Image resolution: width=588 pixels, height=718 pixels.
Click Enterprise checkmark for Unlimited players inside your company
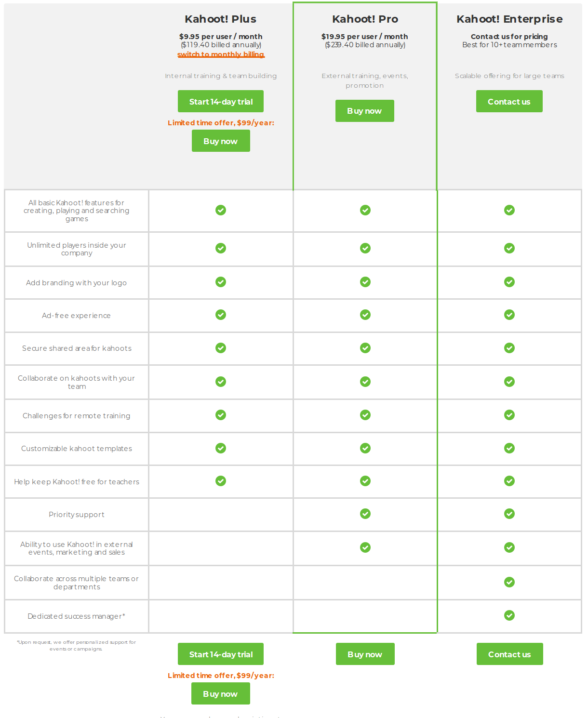(509, 248)
